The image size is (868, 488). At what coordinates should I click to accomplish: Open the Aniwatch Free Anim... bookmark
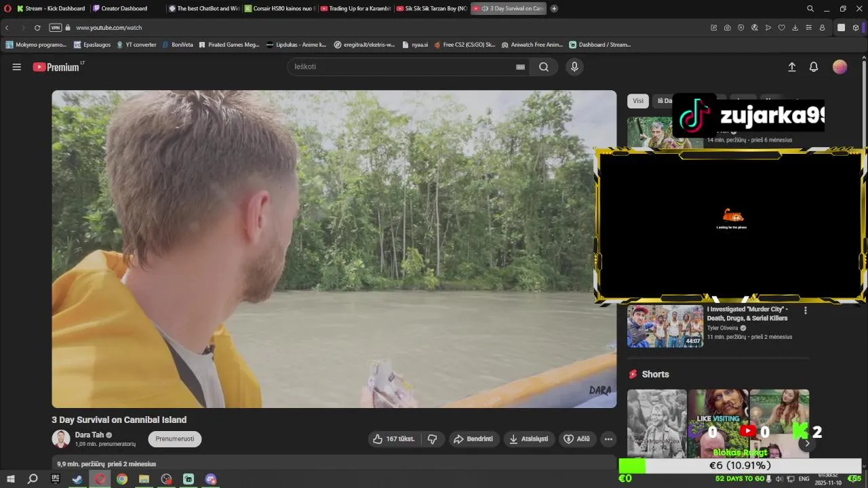(x=532, y=45)
